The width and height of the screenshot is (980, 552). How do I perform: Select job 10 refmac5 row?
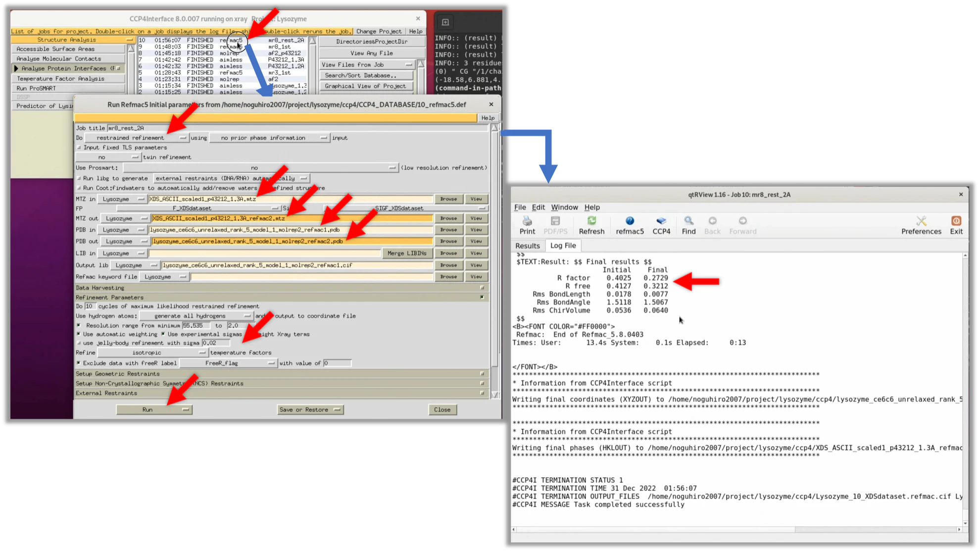222,40
